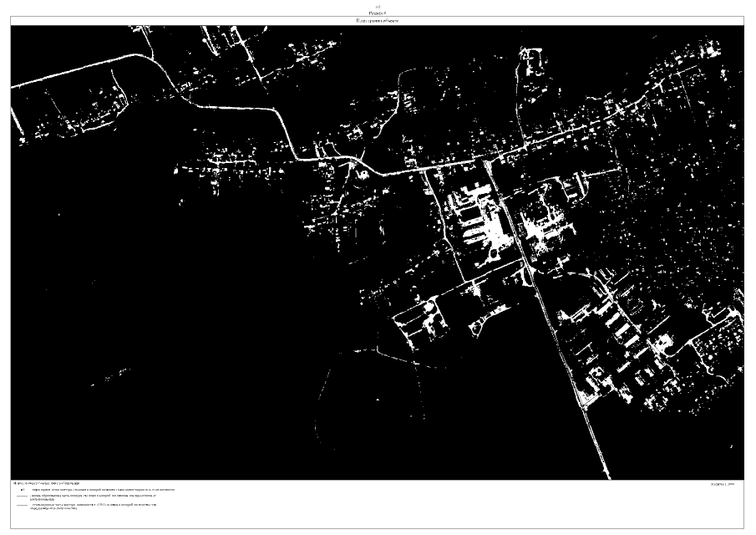Click the line symbol in the second legend entry
The width and height of the screenshot is (756, 535).
21,497
